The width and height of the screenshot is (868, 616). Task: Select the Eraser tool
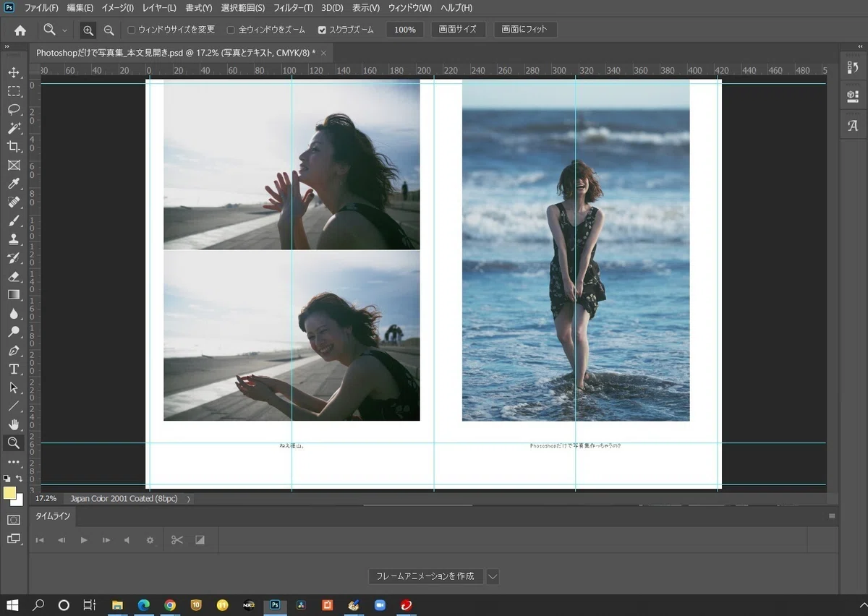coord(14,276)
